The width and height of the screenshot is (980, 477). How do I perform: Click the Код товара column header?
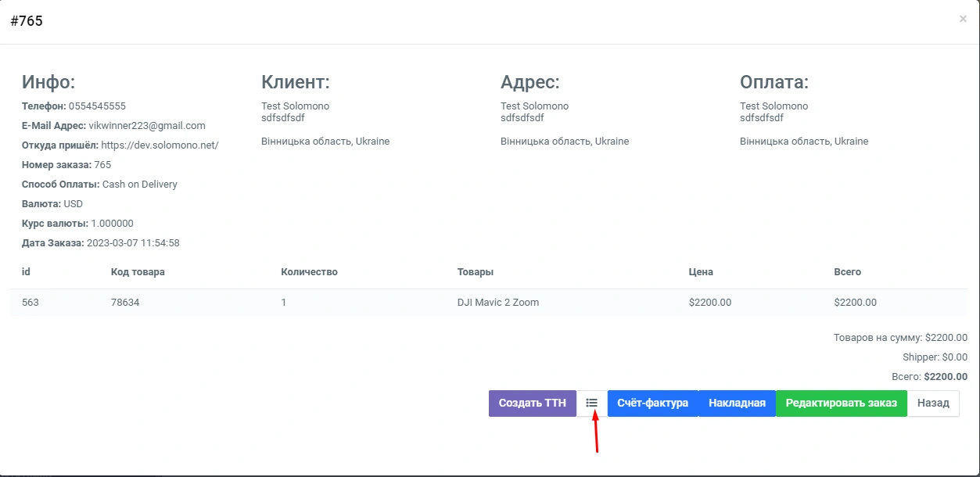click(138, 272)
